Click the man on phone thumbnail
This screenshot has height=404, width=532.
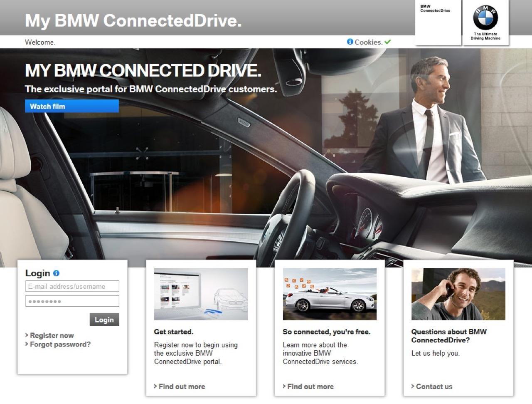pyautogui.click(x=458, y=294)
